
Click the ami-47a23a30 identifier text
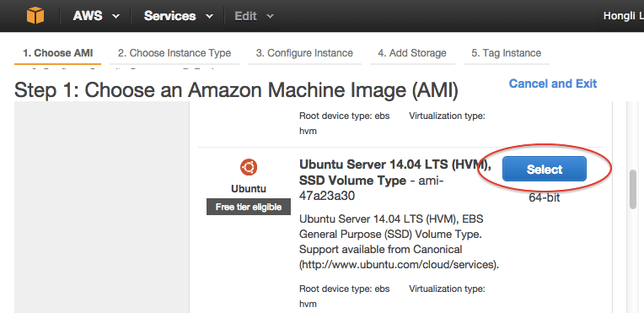click(371, 188)
